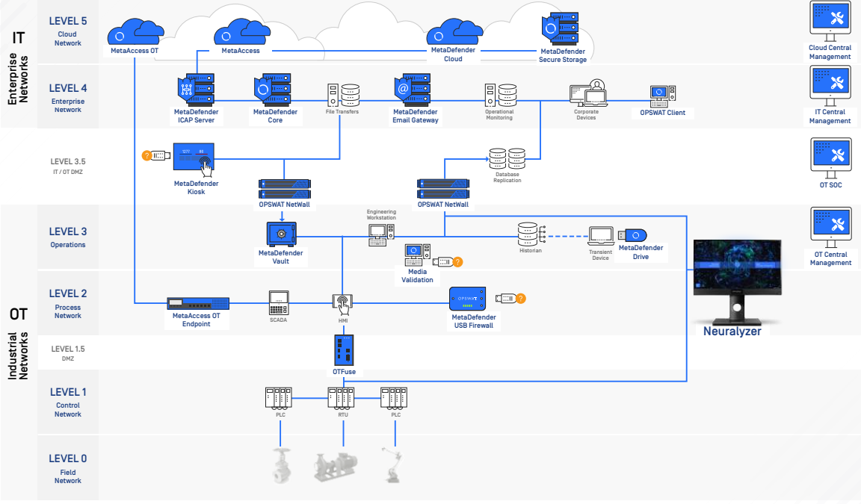Click the "LEVEL 3.5" heading
The width and height of the screenshot is (861, 504).
68,161
